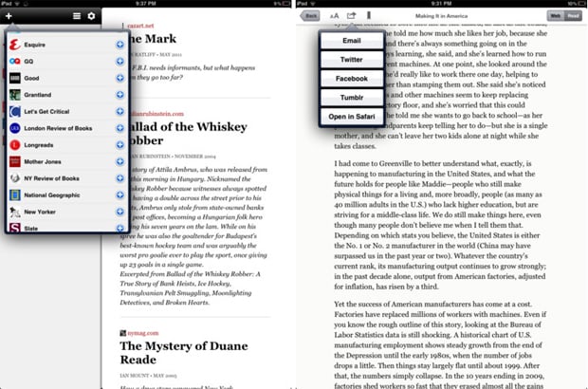The height and width of the screenshot is (389, 588).
Task: Open the nymag.com source link
Action: [x=143, y=333]
